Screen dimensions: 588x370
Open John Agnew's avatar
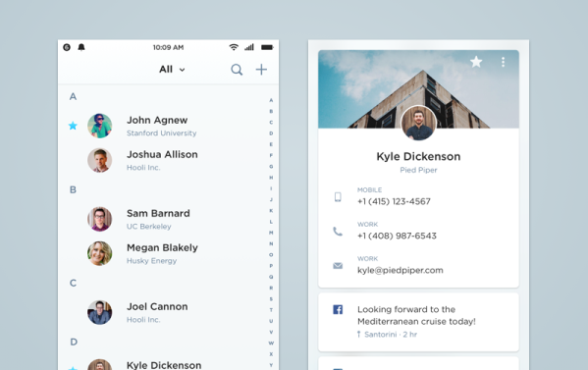100,126
